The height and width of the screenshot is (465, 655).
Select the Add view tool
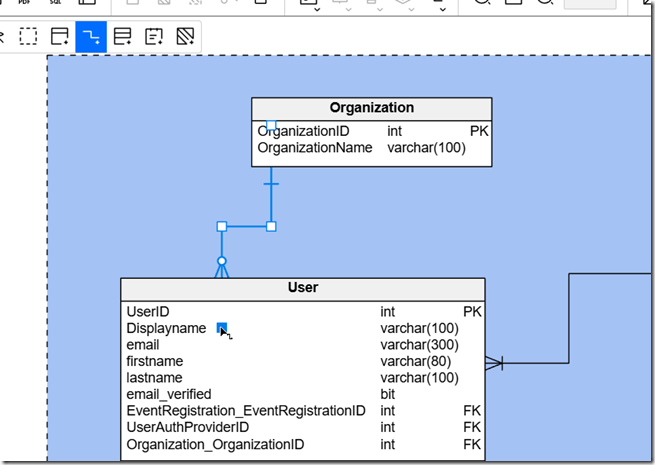(122, 38)
